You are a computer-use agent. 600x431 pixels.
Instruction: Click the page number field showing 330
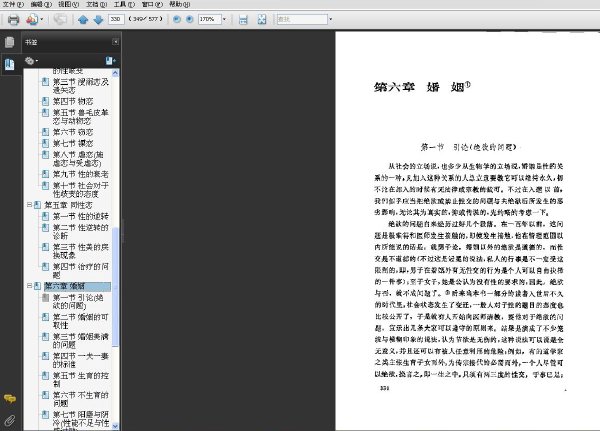pyautogui.click(x=116, y=19)
